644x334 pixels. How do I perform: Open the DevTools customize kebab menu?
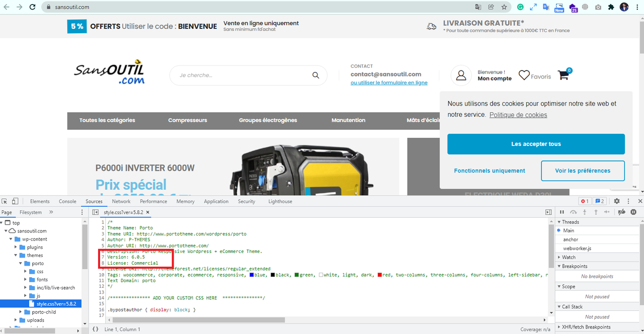[x=628, y=201]
